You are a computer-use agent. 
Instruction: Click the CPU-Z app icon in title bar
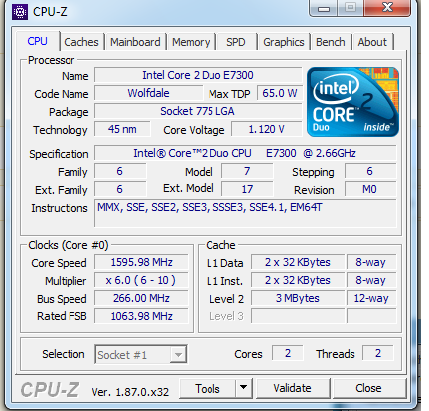[x=20, y=13]
